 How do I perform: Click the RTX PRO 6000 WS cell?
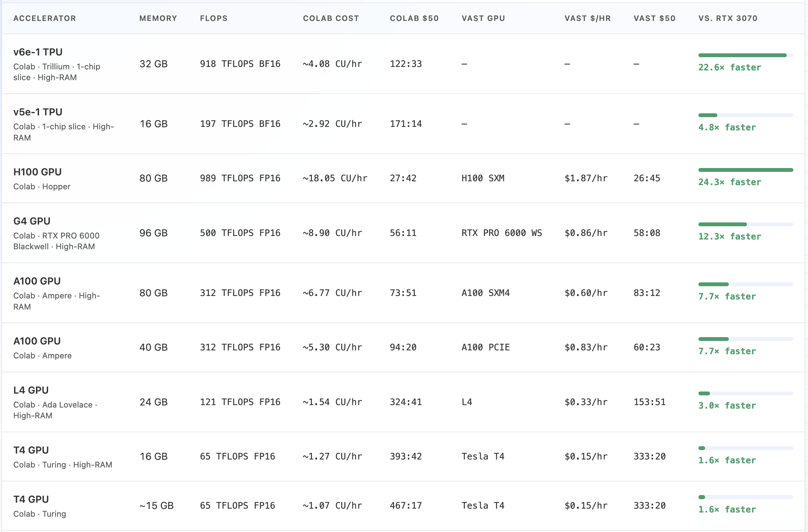pos(502,233)
